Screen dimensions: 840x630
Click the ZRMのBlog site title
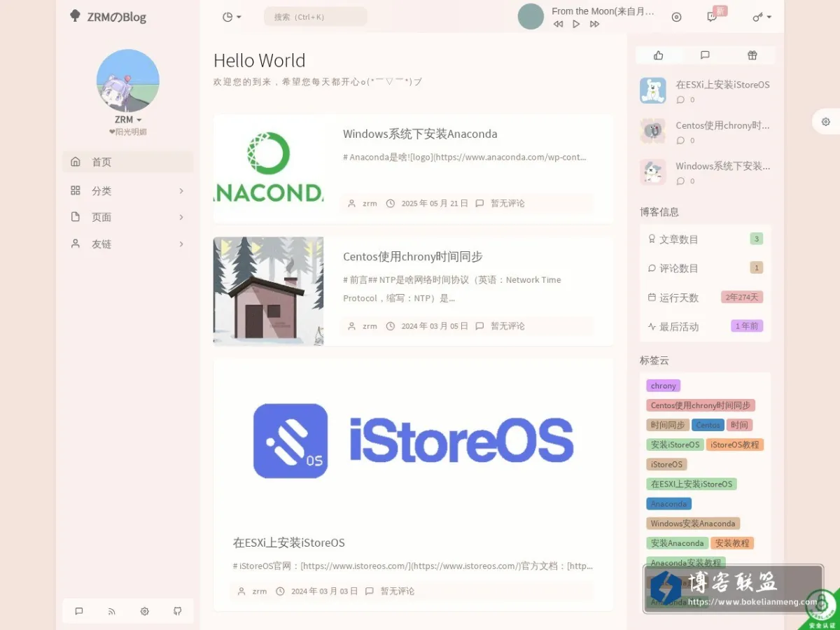click(x=117, y=17)
